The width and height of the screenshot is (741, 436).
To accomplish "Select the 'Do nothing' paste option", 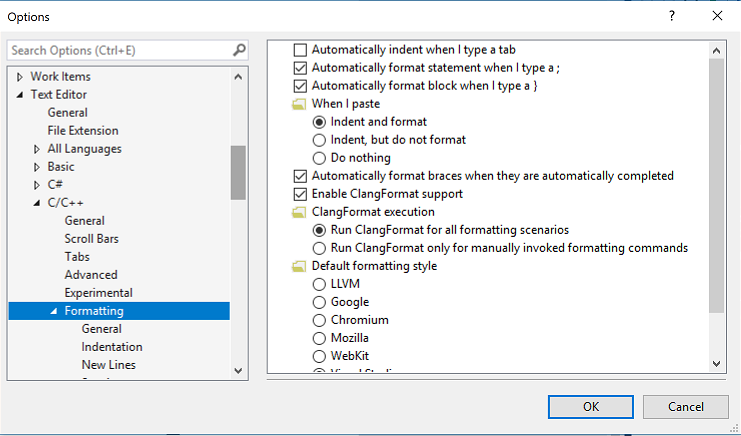I will point(320,158).
